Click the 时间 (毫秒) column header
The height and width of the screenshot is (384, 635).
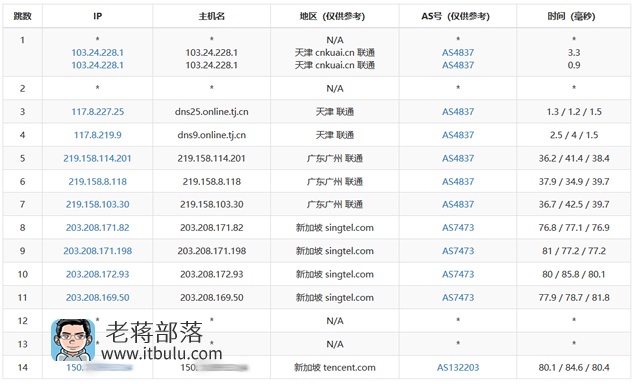pyautogui.click(x=574, y=16)
